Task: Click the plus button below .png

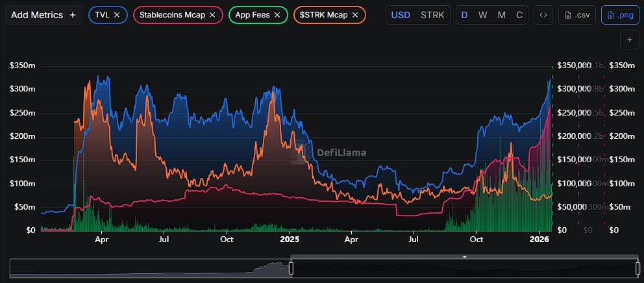Action: point(629,40)
